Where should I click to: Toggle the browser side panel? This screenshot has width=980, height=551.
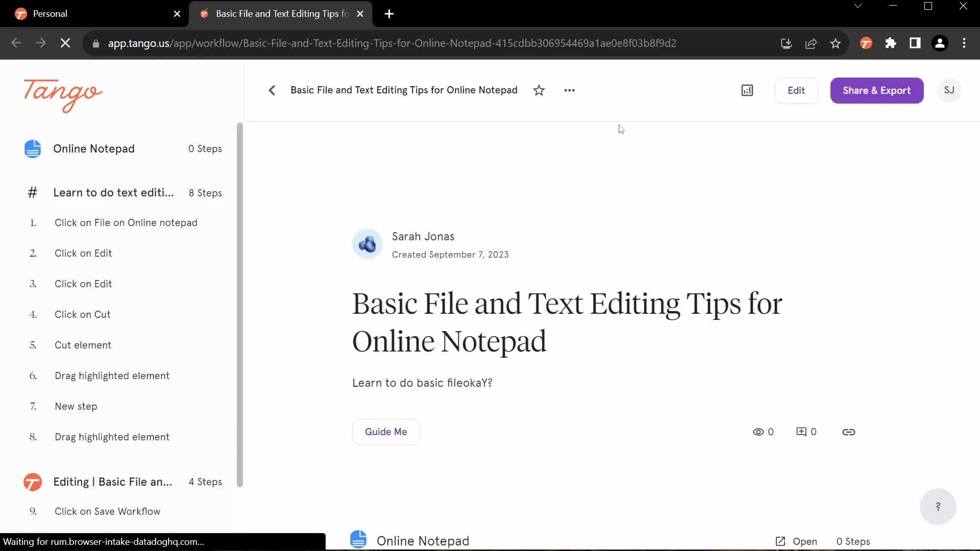915,43
